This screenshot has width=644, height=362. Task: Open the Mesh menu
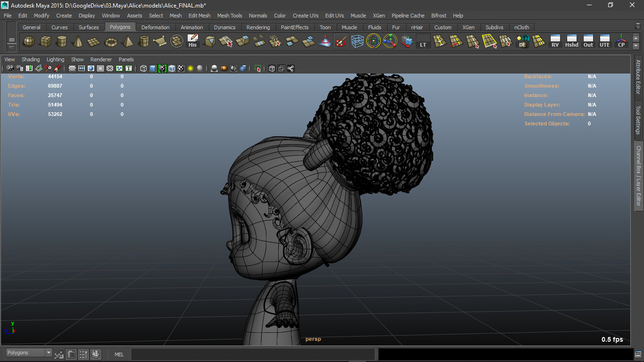[175, 16]
